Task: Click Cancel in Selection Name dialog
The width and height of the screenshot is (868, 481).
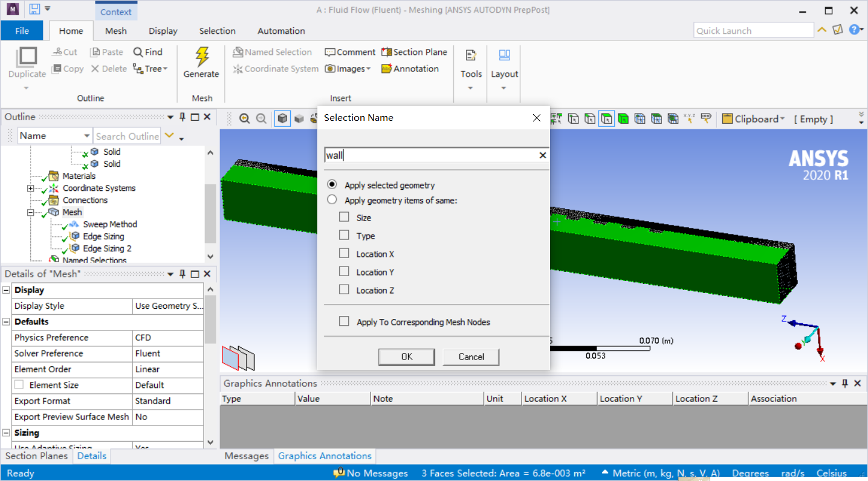Action: [x=471, y=357]
